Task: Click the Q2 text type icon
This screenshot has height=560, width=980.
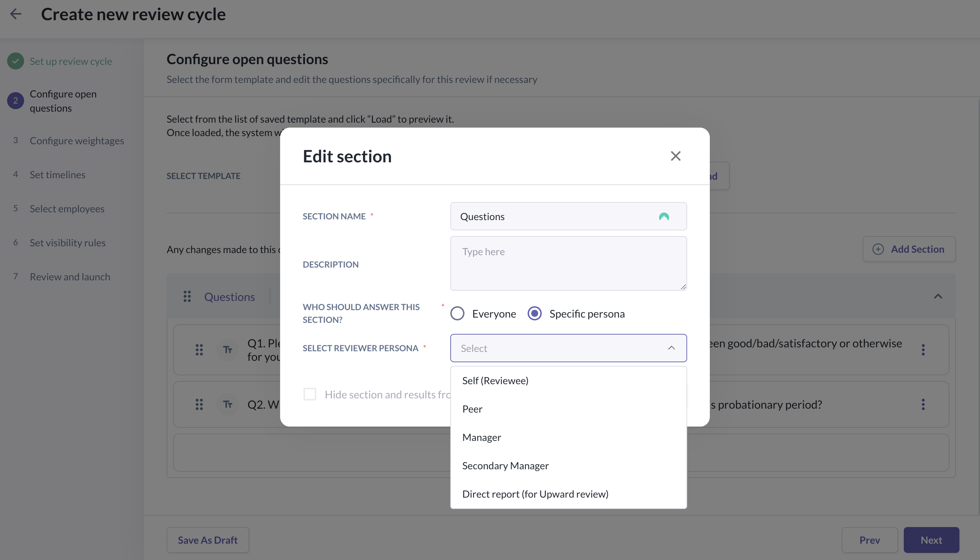Action: point(227,404)
